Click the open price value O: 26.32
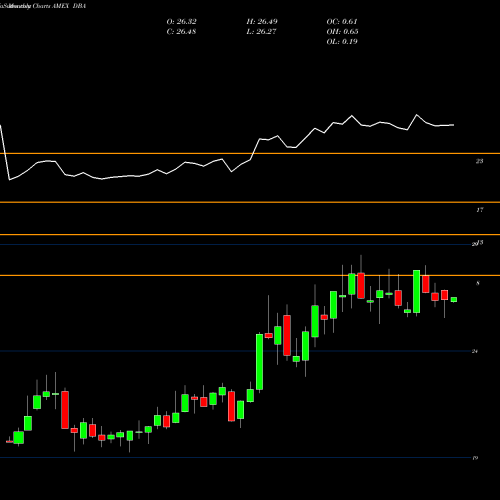Viewport: 500px width, 500px height. coord(181,22)
